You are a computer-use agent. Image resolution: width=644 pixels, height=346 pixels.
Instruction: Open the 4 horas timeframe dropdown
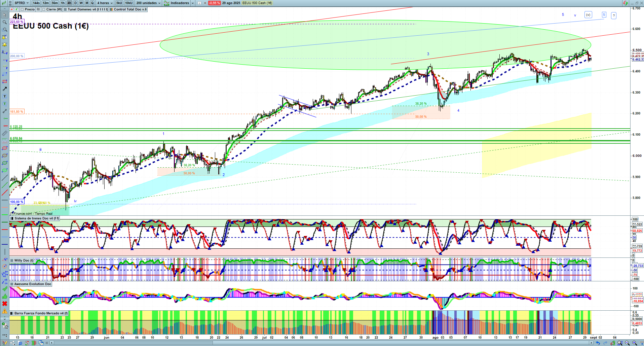(105, 3)
